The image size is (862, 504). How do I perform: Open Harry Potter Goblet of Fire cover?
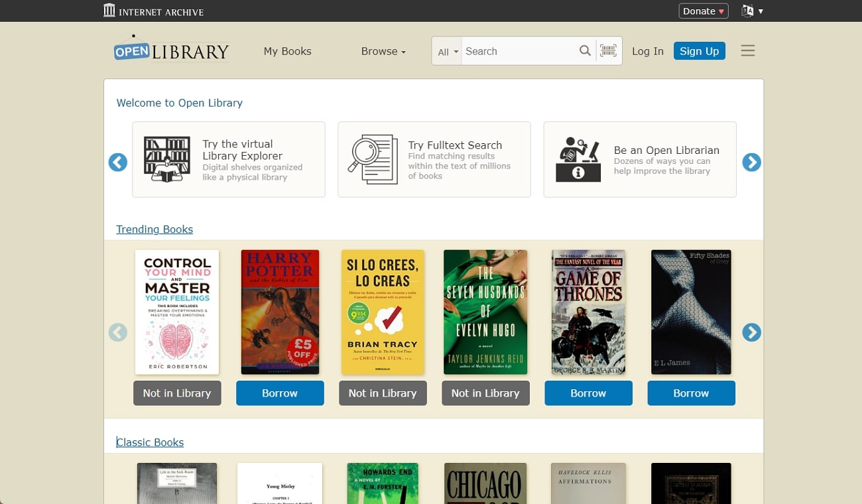pos(280,312)
